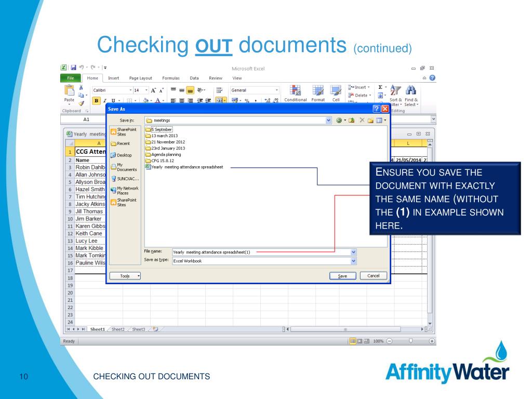Open the SUNCXAC computer in places bar
The height and width of the screenshot is (399, 532).
125,179
